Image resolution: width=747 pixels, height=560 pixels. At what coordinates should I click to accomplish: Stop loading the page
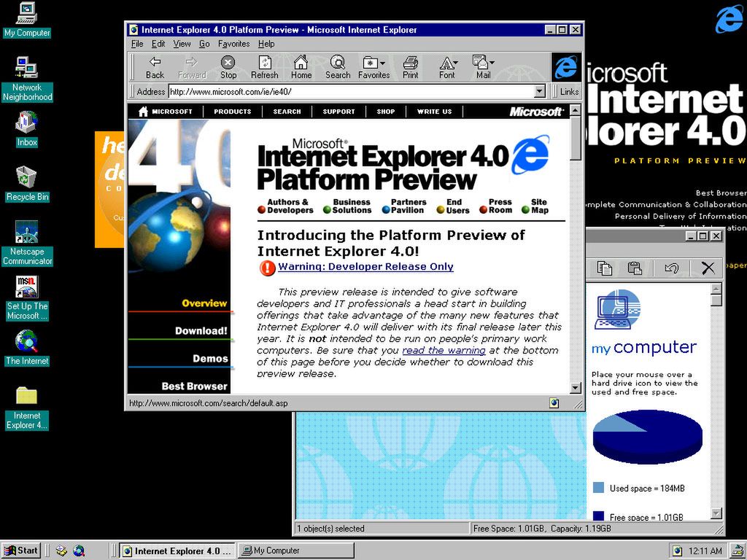coord(228,68)
